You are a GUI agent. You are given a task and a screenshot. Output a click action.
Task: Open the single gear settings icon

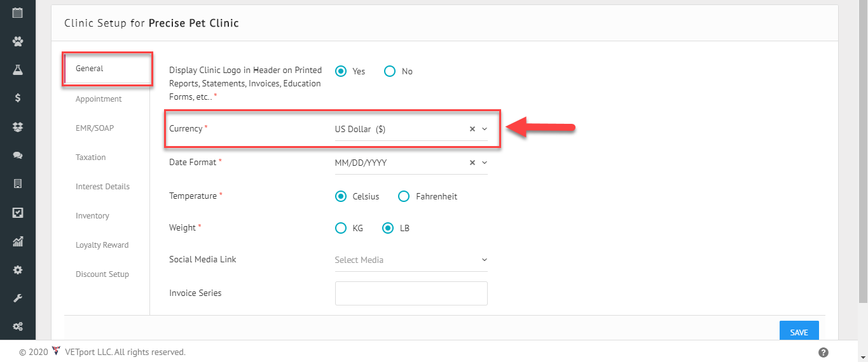pos(18,270)
